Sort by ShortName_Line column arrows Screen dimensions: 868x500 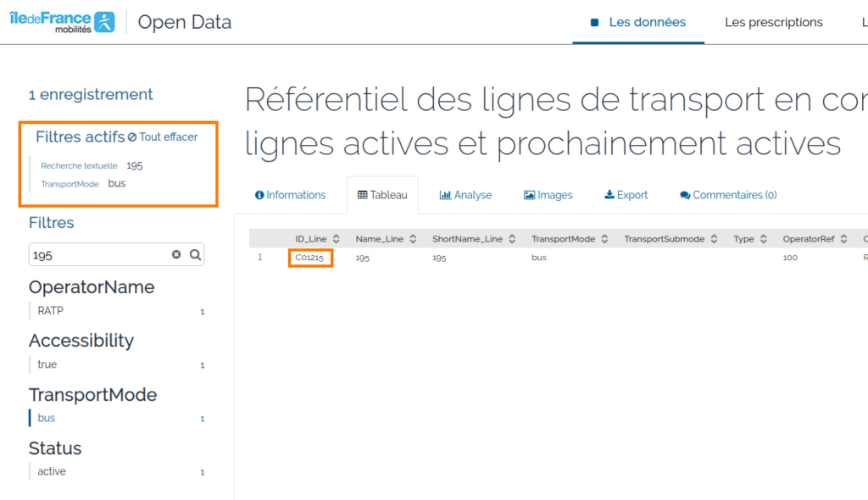click(512, 239)
